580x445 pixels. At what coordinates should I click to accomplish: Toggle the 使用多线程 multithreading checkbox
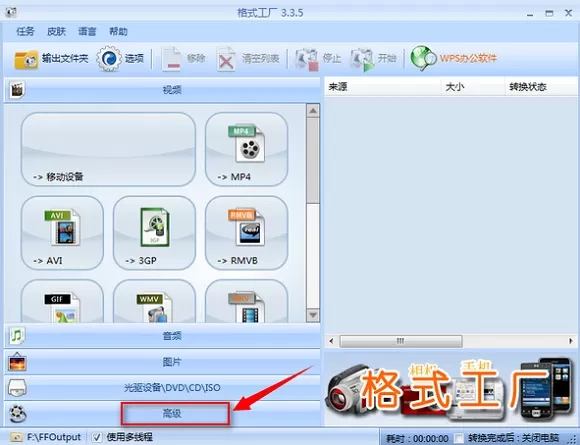[x=97, y=437]
